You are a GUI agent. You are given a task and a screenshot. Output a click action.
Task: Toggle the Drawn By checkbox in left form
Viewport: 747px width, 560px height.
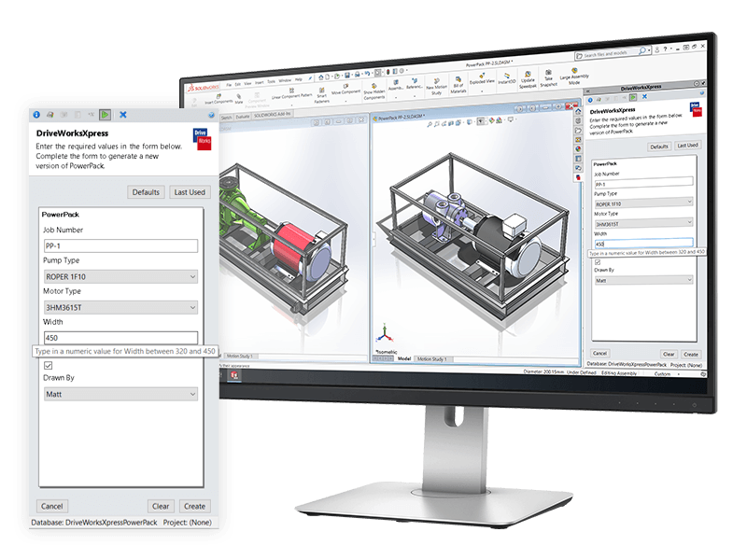click(x=46, y=366)
